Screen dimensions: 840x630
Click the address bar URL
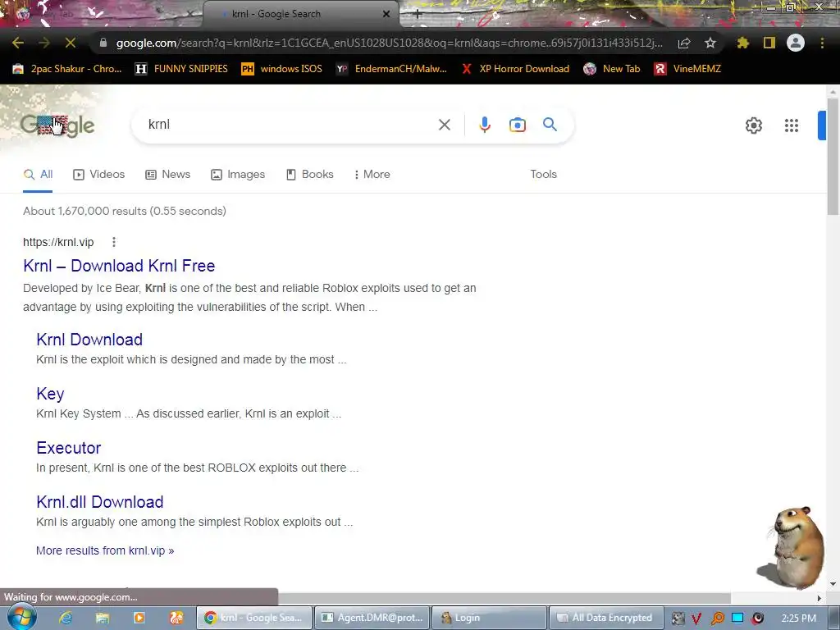(389, 43)
